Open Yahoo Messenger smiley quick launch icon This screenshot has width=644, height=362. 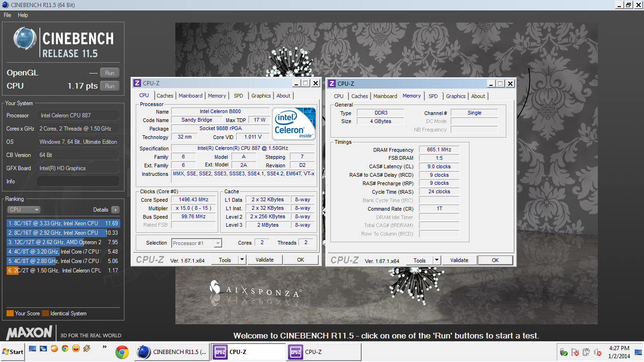(76, 349)
